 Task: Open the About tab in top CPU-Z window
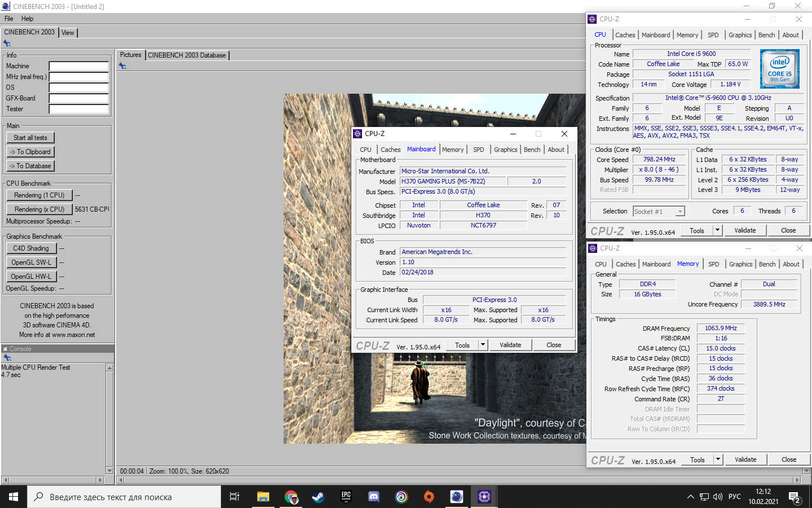[x=791, y=35]
